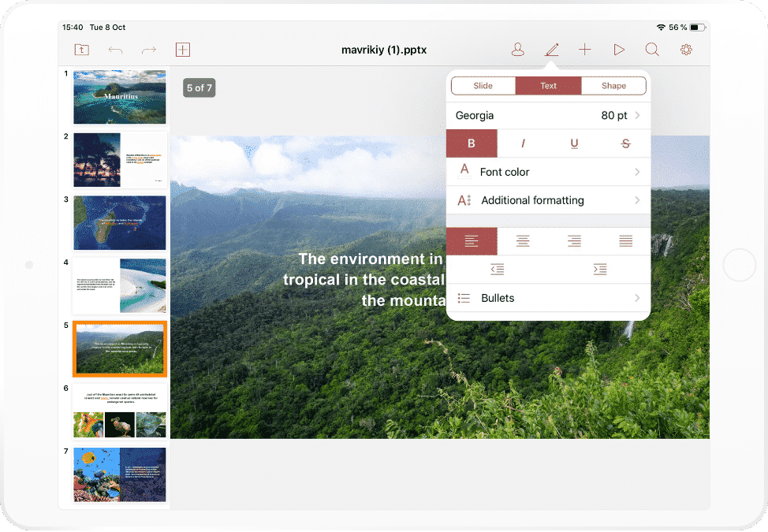Open Search to find text in slides

(x=652, y=49)
